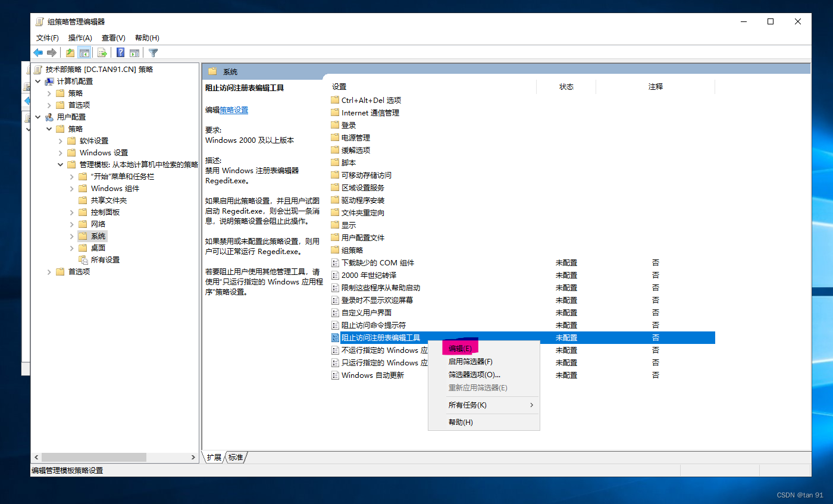Click the blue Back arrow in toolbar
Screen dimensions: 833x504
[x=38, y=52]
